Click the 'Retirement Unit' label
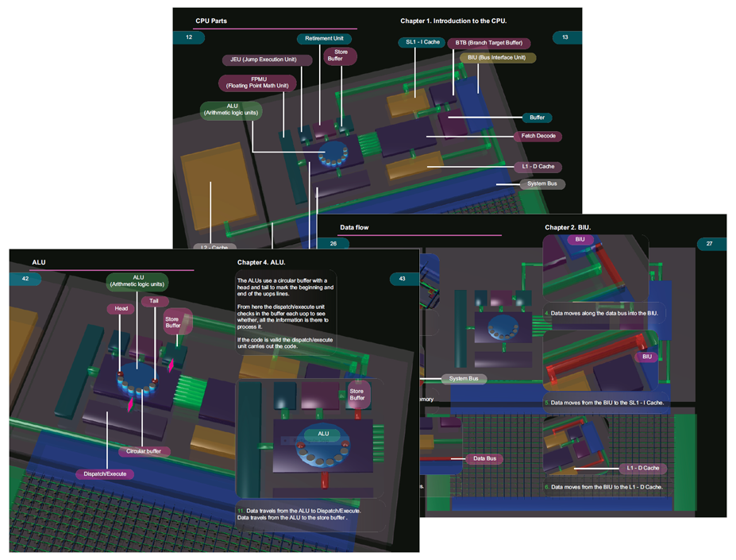Viewport: 736px width, 560px height. point(325,38)
